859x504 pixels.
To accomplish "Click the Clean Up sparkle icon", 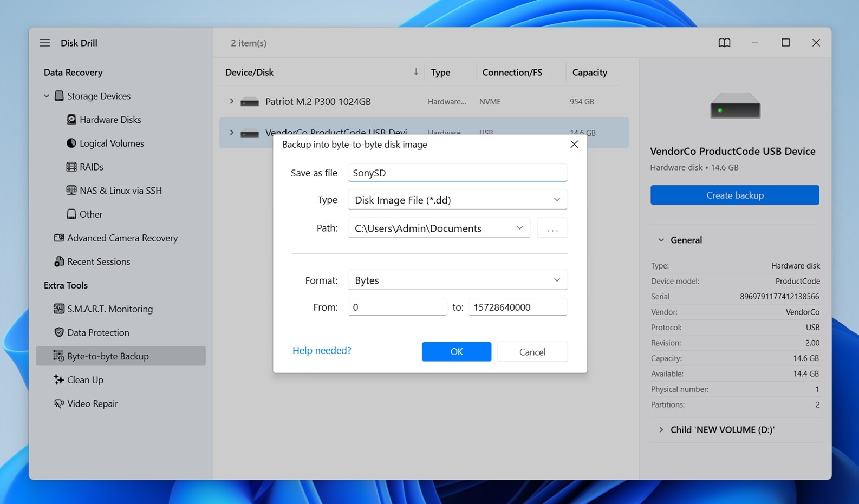I will [x=59, y=379].
